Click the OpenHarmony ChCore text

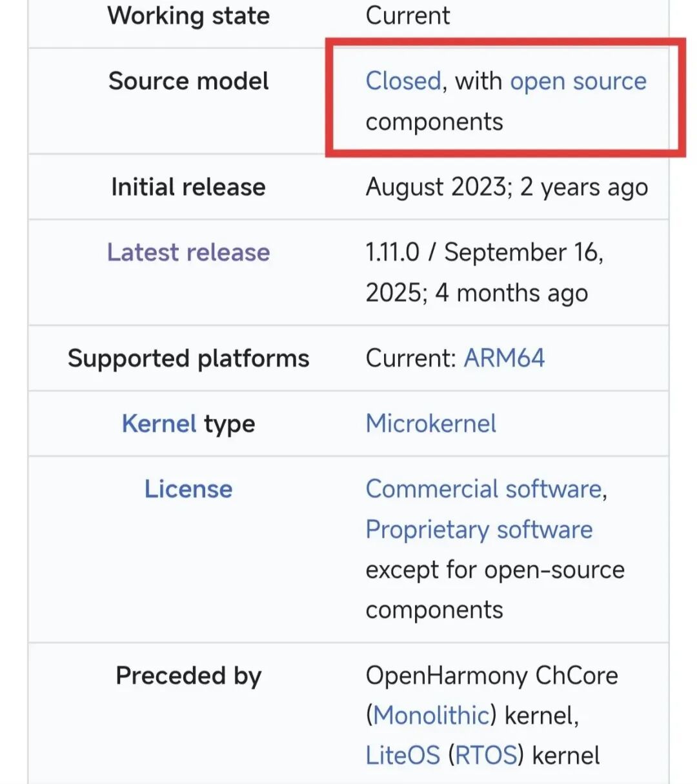coord(492,676)
